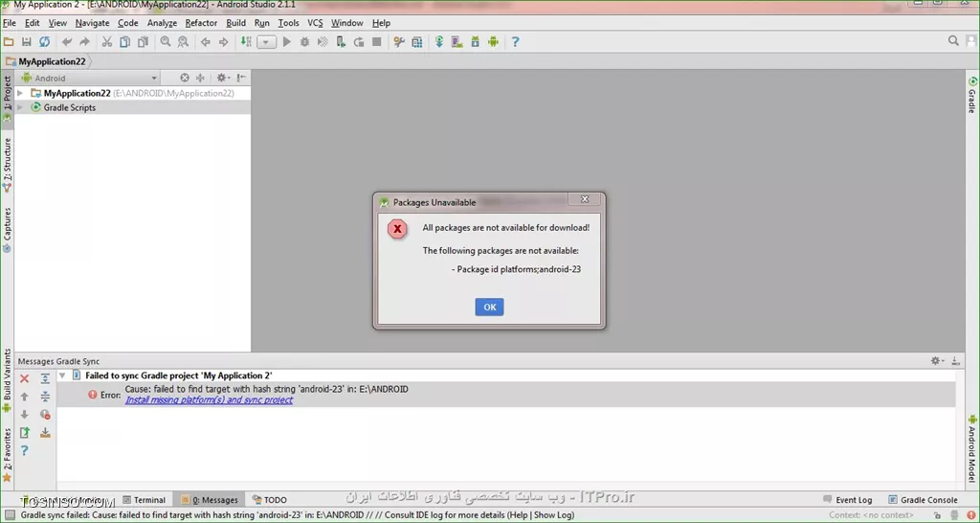Open the Gradle Console tab

(924, 500)
